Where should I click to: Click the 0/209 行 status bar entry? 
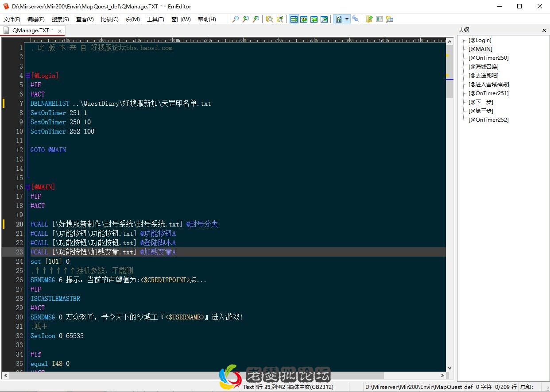[506, 387]
